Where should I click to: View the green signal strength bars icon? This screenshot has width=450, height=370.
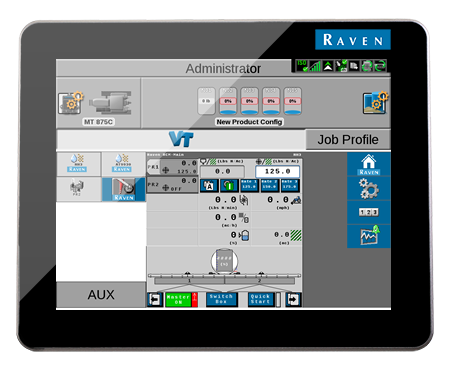click(x=315, y=66)
